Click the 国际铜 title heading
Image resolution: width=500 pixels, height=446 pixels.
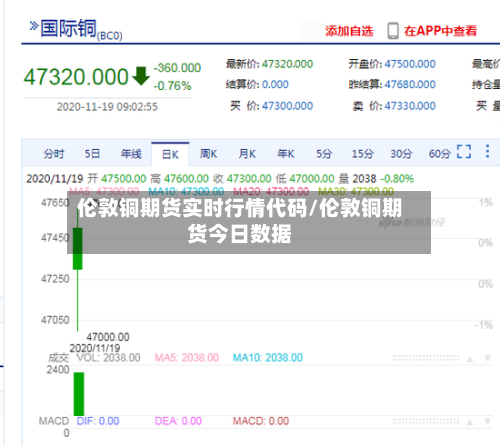pos(68,28)
